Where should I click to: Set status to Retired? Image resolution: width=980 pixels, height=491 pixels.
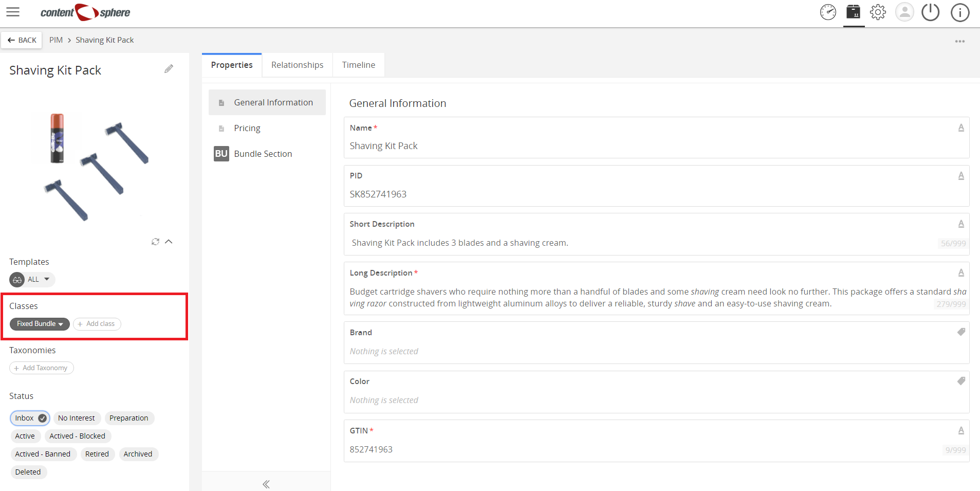coord(97,454)
